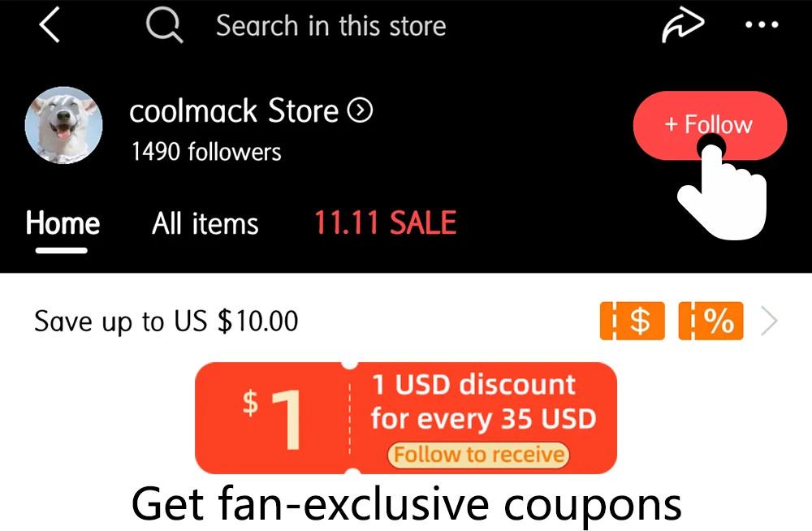Tap the orange dollar coupon icon
This screenshot has width=812, height=531.
[x=633, y=322]
